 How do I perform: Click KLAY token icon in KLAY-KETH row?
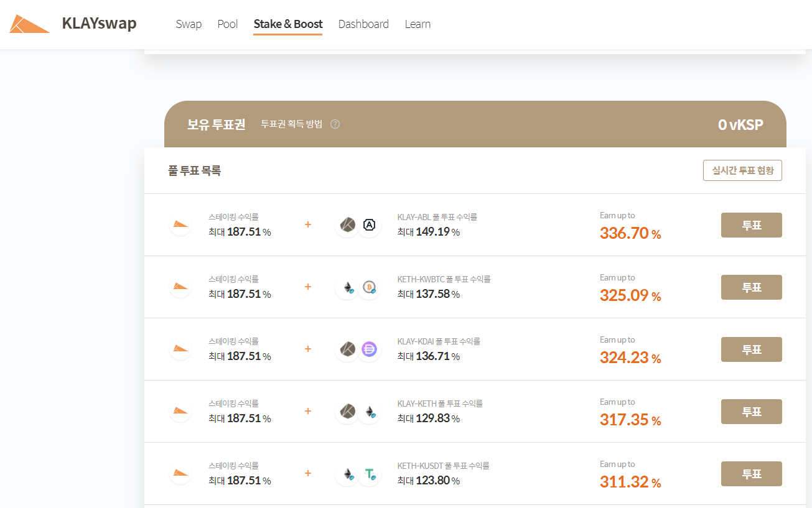click(x=347, y=412)
